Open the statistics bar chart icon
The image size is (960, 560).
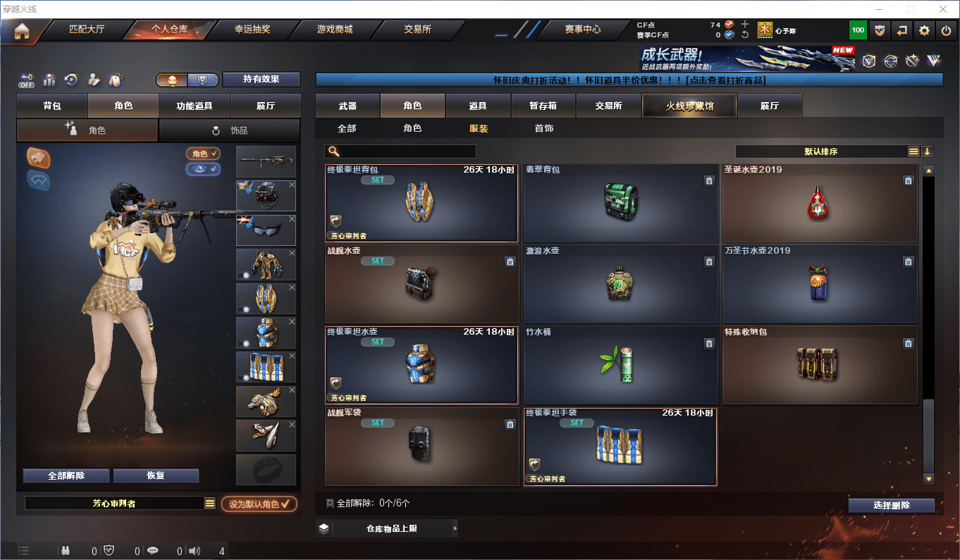click(x=49, y=80)
